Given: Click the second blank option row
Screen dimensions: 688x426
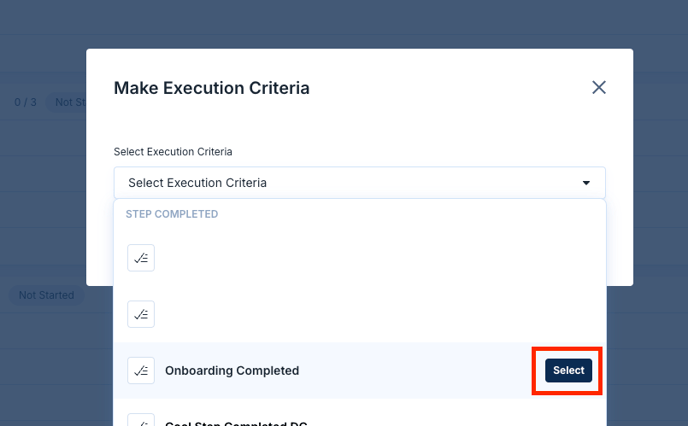Looking at the screenshot, I should pyautogui.click(x=360, y=314).
